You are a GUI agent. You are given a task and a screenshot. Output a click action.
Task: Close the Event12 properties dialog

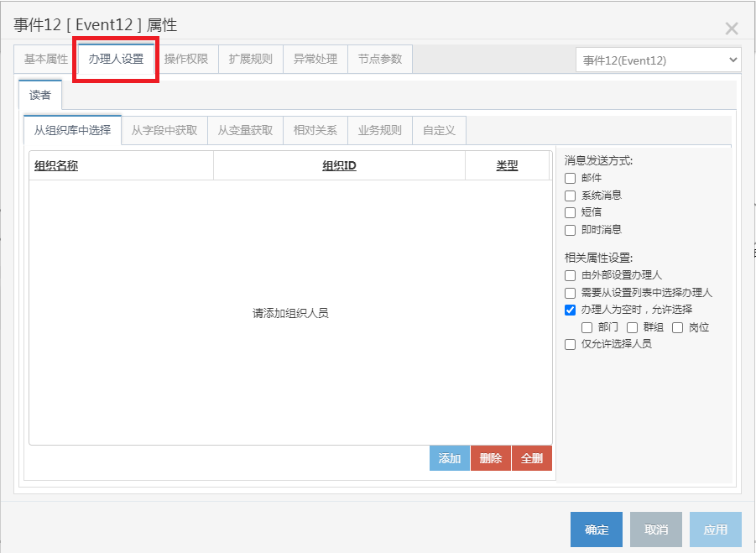coord(732,29)
